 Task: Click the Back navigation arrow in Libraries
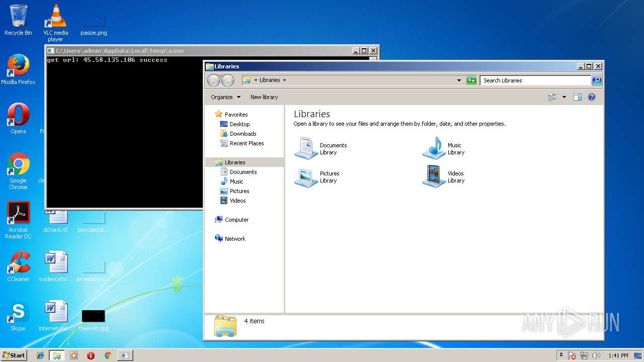[213, 80]
